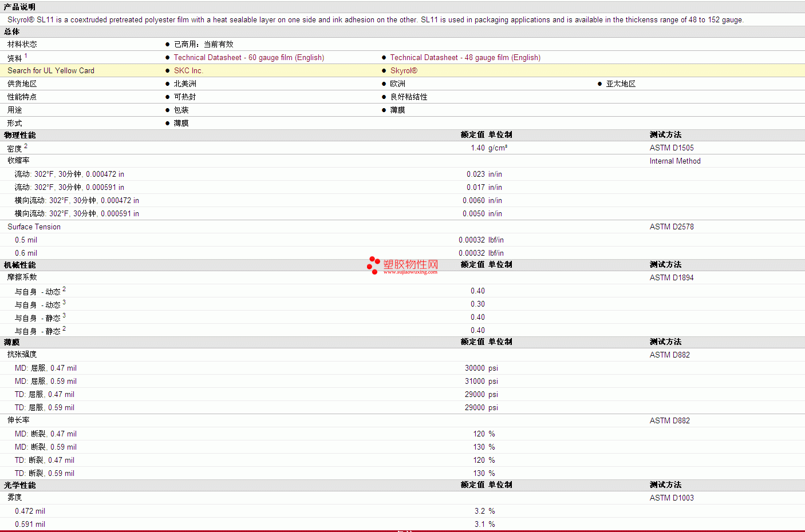
Task: Open Technical Datasheet 60 gauge film link
Action: [x=249, y=57]
